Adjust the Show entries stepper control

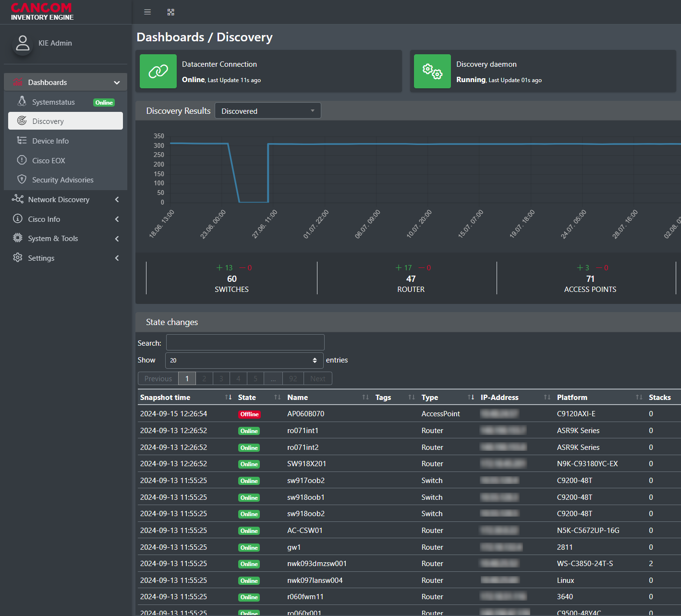[315, 360]
